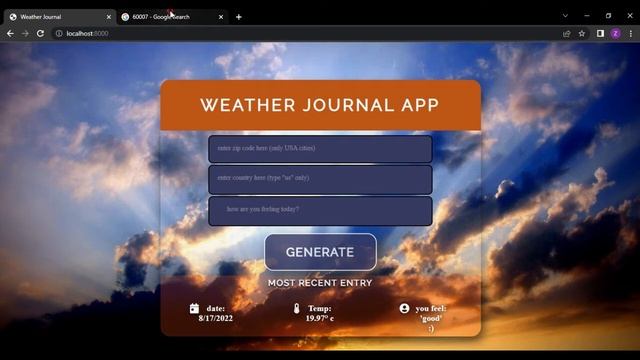Select the 'good' feeling text
640x360 pixels.
click(x=431, y=319)
